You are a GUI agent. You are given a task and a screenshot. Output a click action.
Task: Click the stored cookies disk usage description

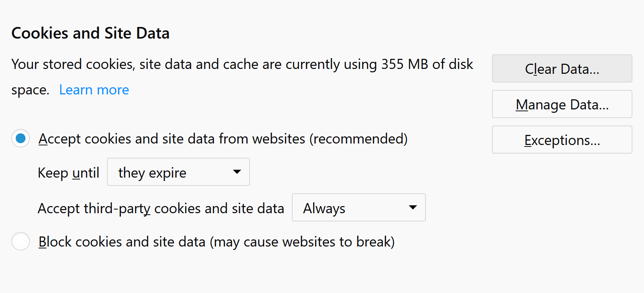click(x=242, y=64)
